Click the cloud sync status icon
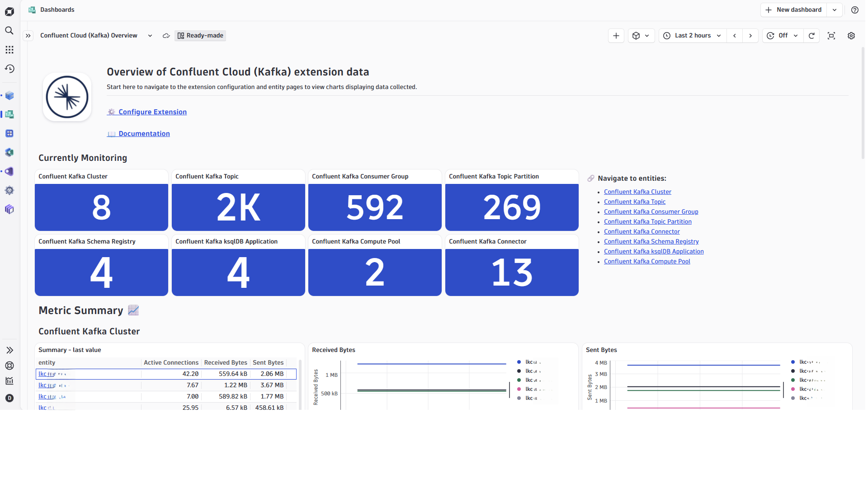This screenshot has height=488, width=868. click(166, 36)
